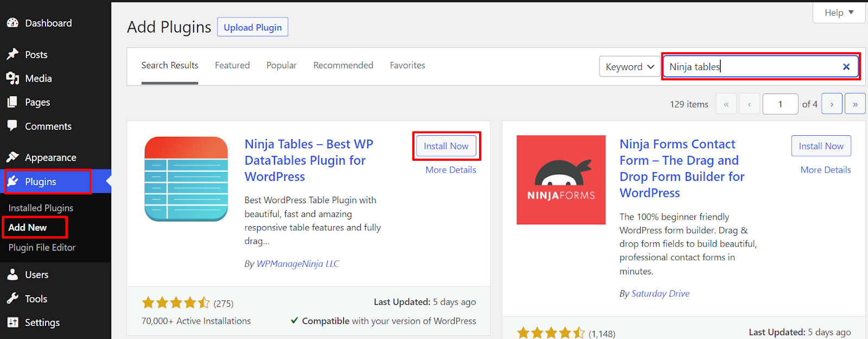Open Plugins menu item
This screenshot has width=868, height=339.
pos(55,181)
